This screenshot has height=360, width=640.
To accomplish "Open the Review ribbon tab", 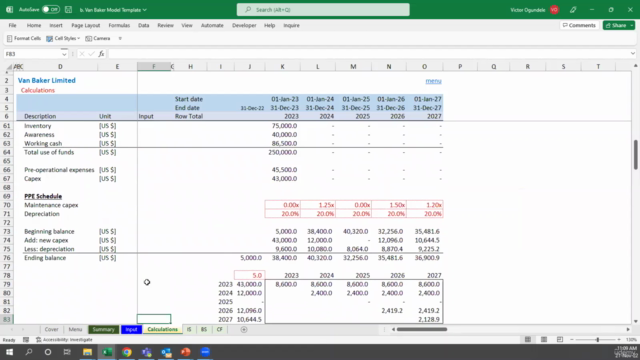I will [165, 25].
